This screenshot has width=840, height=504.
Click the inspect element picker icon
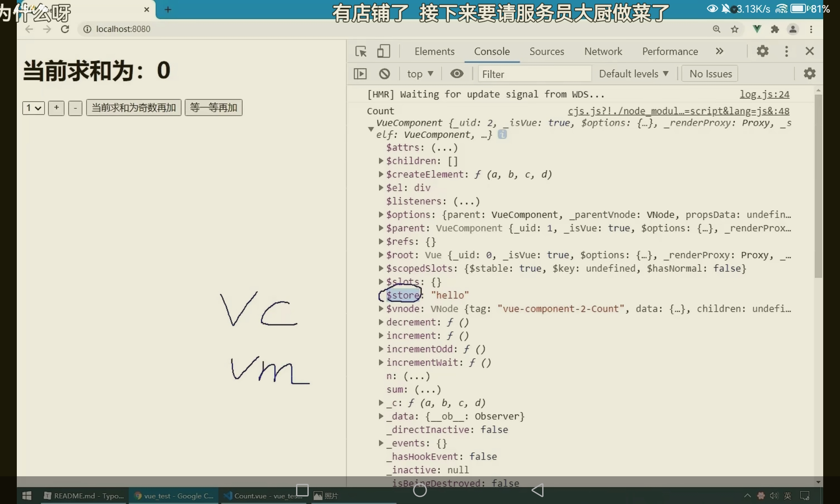[361, 51]
